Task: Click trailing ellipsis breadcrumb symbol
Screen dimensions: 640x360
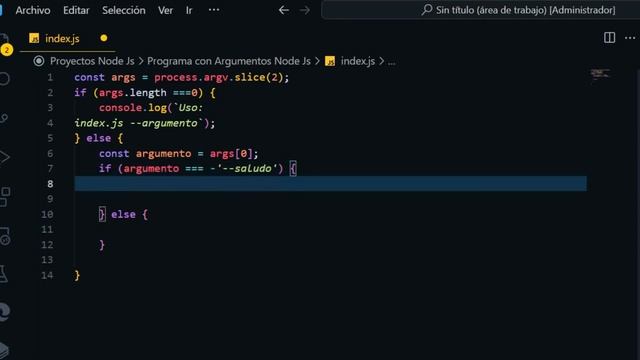Action: (x=391, y=62)
